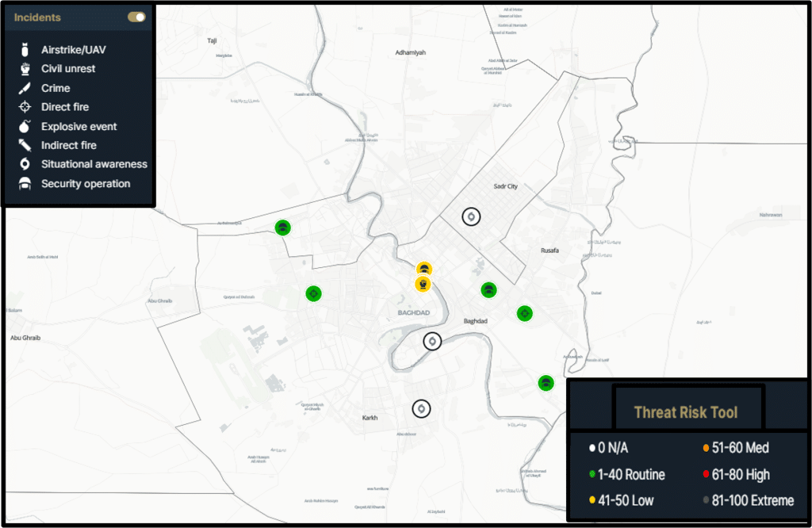Select the white marker nearest Karkh label
Screen dimensions: 812x528
pyautogui.click(x=422, y=408)
